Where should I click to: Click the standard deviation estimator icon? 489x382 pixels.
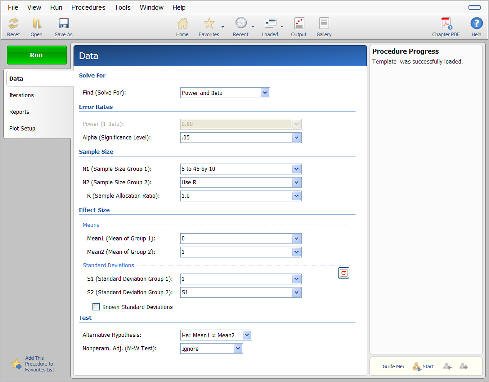pyautogui.click(x=343, y=273)
